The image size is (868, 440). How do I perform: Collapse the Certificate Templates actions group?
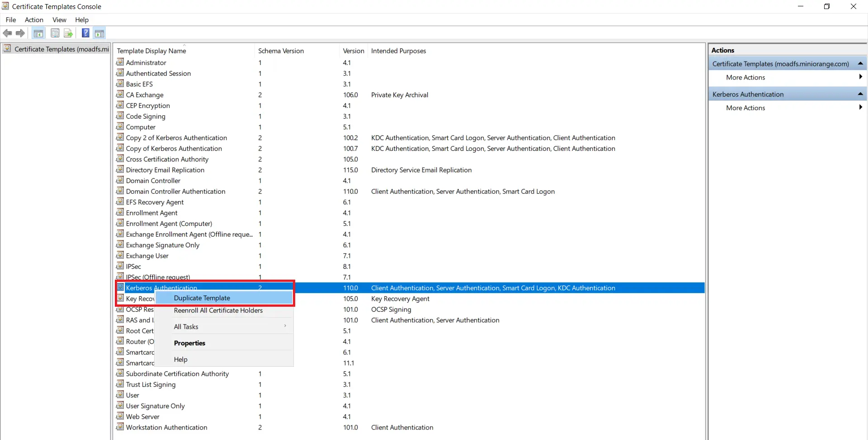[860, 63]
